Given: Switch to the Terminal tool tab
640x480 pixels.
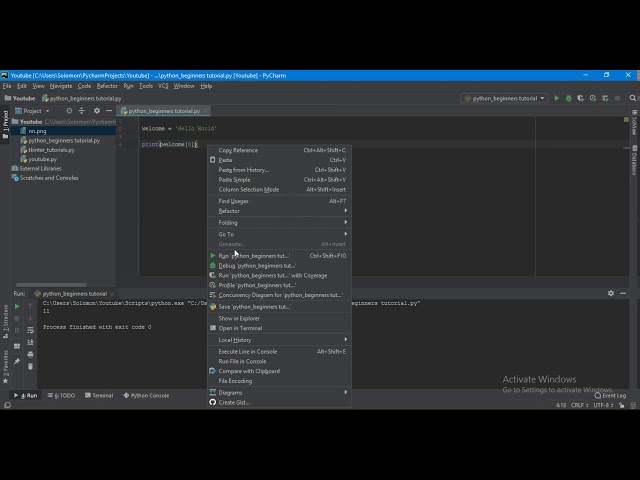Looking at the screenshot, I should click(x=99, y=396).
